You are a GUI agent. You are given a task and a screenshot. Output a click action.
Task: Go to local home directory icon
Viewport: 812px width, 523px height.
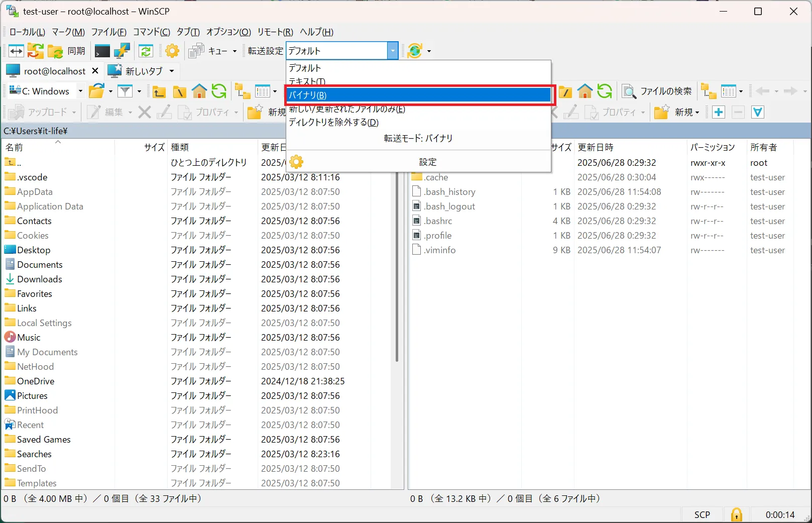(199, 91)
